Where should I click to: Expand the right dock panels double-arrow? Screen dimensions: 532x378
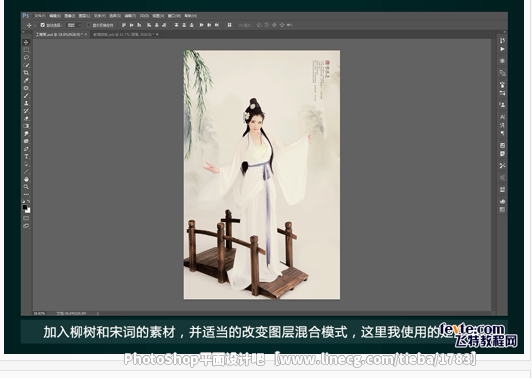pyautogui.click(x=505, y=32)
